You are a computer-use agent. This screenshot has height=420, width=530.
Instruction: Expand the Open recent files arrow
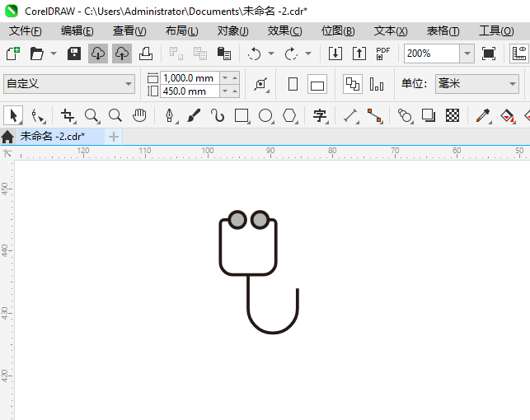click(x=54, y=54)
